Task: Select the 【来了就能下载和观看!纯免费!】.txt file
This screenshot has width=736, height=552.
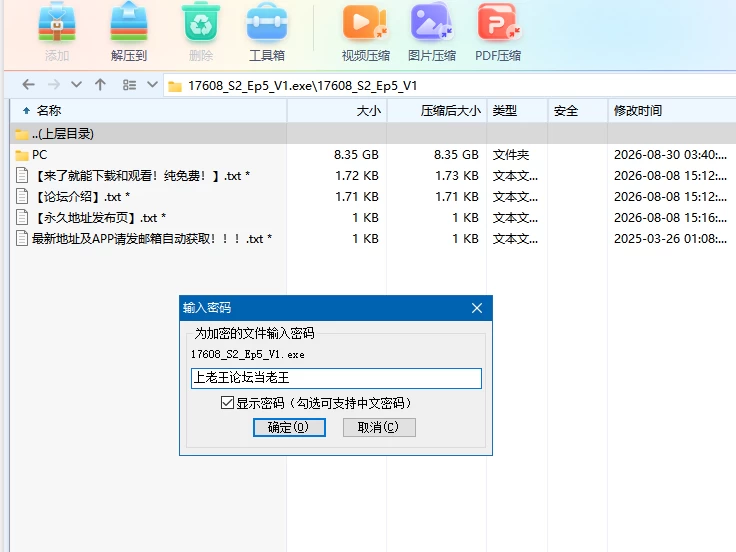Action: [x=373, y=176]
